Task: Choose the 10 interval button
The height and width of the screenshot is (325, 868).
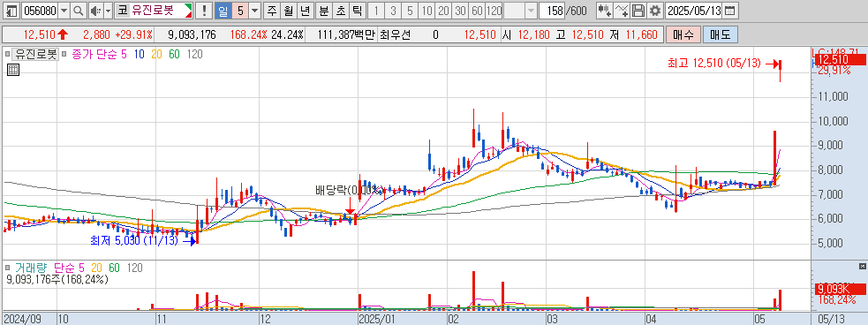Action: 426,10
